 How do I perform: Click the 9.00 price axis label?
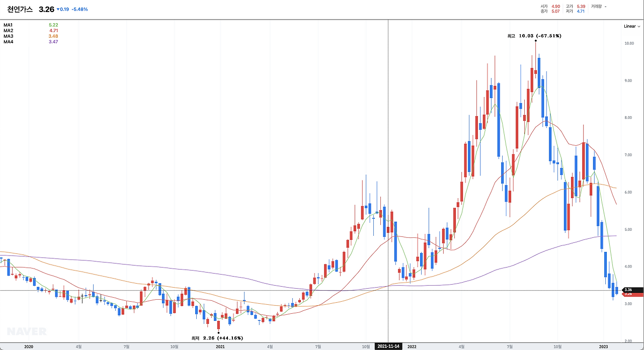(629, 80)
